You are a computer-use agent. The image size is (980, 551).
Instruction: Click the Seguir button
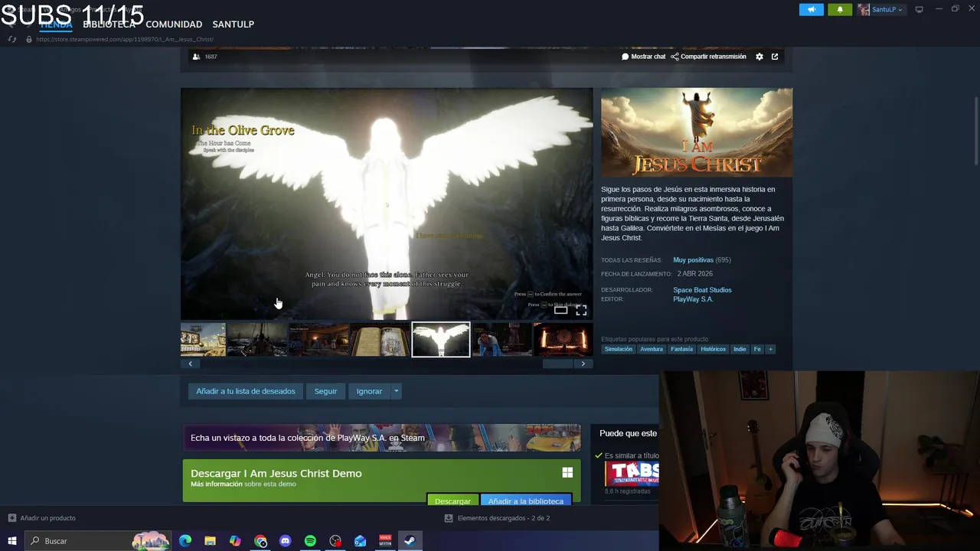[x=325, y=391]
